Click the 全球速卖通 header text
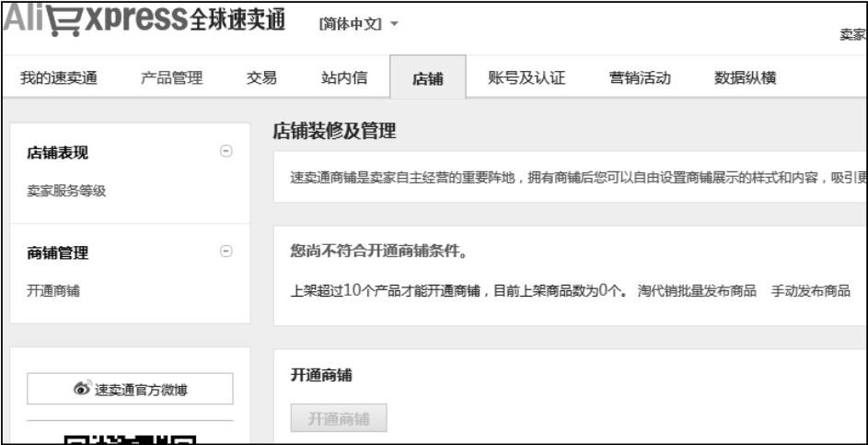The width and height of the screenshot is (868, 445). pyautogui.click(x=238, y=20)
